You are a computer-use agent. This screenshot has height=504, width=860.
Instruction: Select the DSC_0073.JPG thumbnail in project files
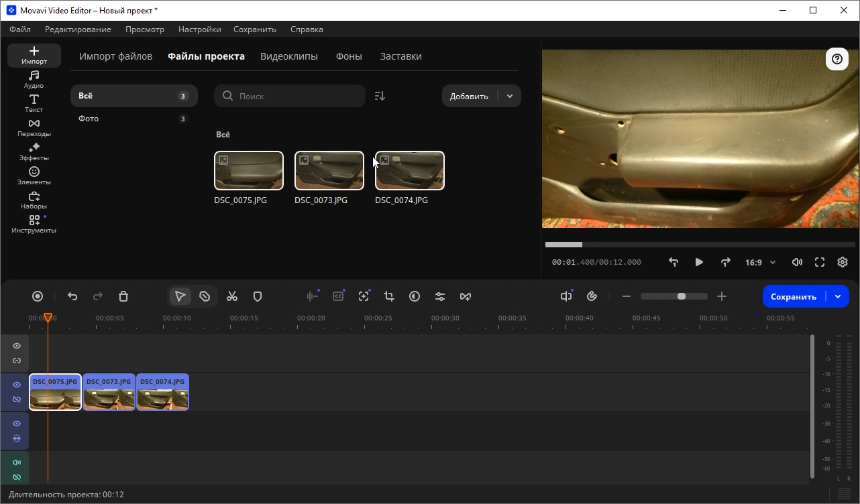pos(329,170)
